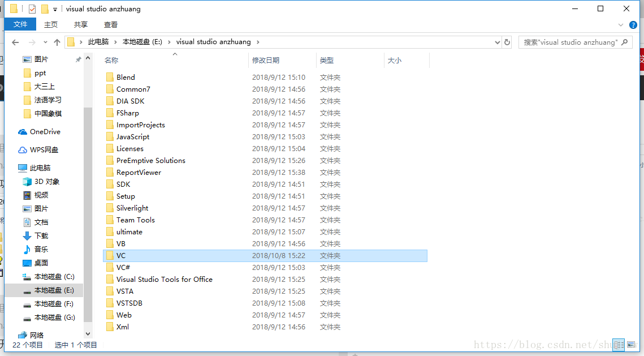This screenshot has height=356, width=644.
Task: Refresh the current folder view
Action: [507, 42]
